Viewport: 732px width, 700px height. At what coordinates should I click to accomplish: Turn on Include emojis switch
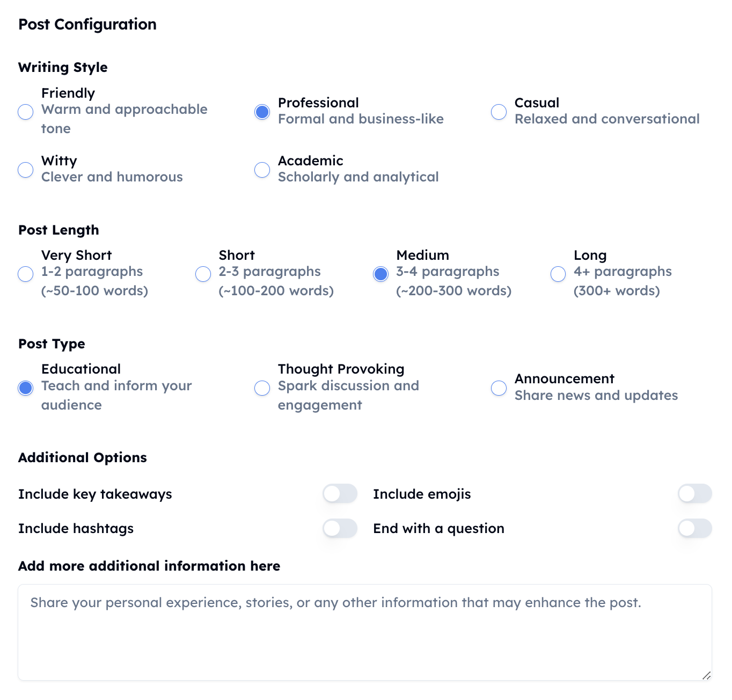point(695,493)
